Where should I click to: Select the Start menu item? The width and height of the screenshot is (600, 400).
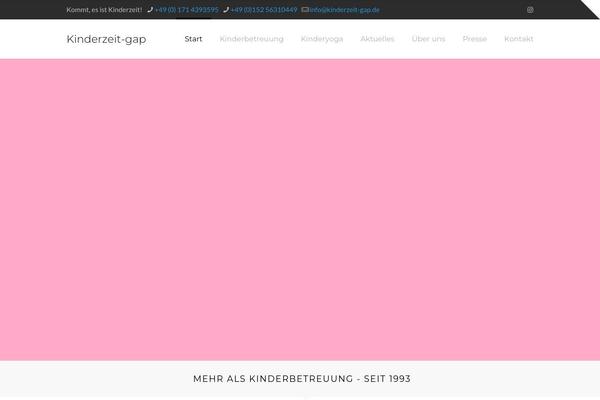193,39
